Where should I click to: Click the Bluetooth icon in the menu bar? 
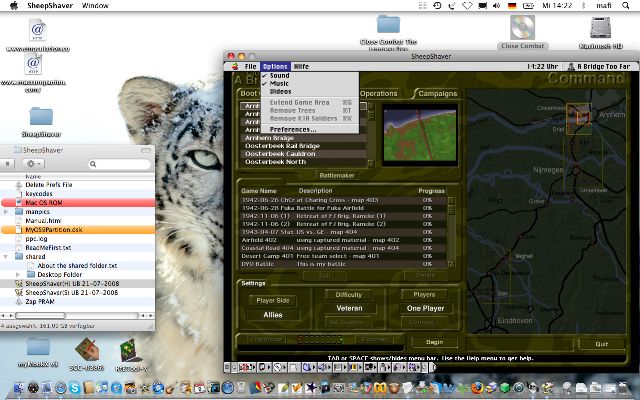pyautogui.click(x=583, y=6)
